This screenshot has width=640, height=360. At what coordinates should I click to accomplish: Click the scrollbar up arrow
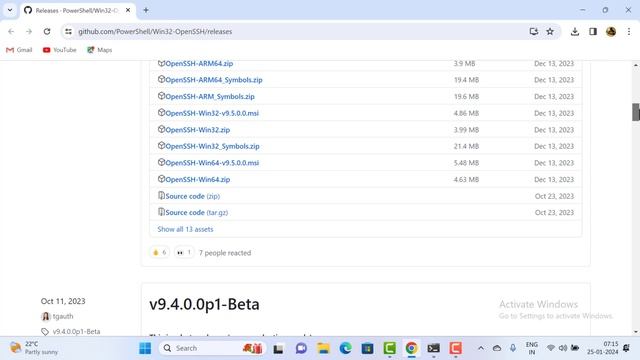point(636,65)
